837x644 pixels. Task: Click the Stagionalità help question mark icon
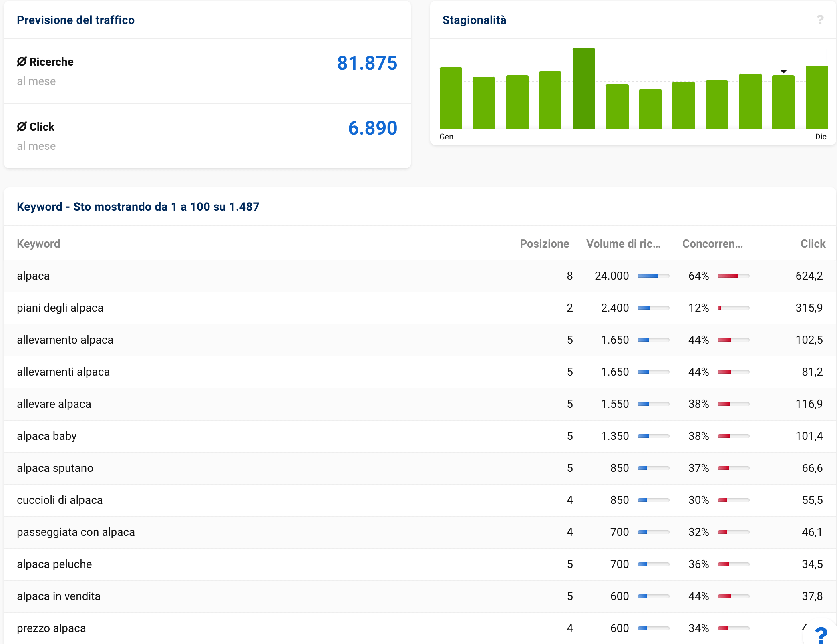[x=820, y=20]
